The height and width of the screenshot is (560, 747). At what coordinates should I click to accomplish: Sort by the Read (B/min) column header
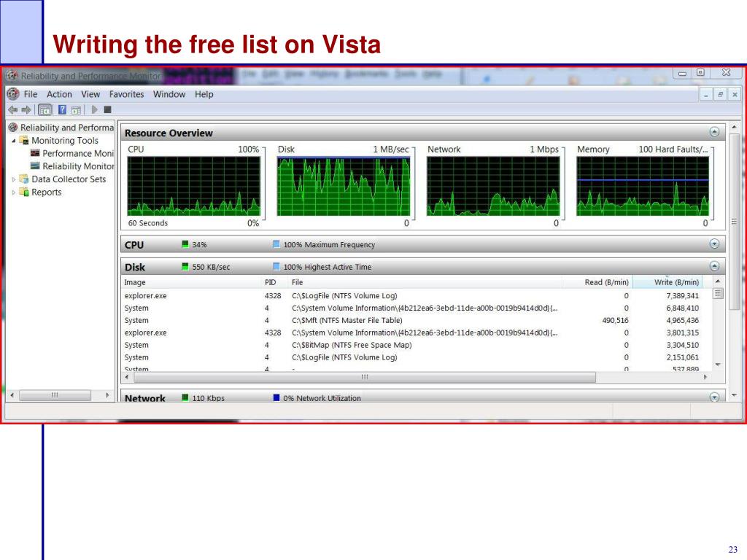click(x=597, y=282)
